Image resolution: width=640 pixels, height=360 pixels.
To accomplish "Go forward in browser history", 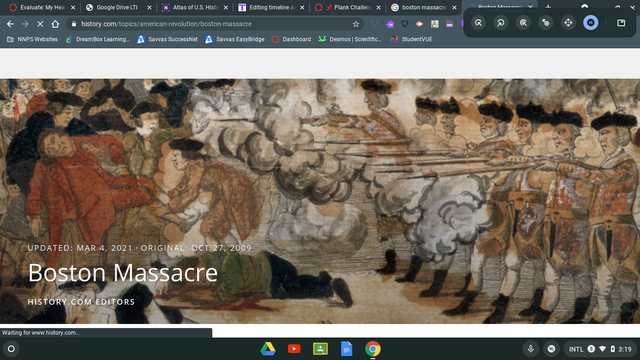I will pos(25,24).
